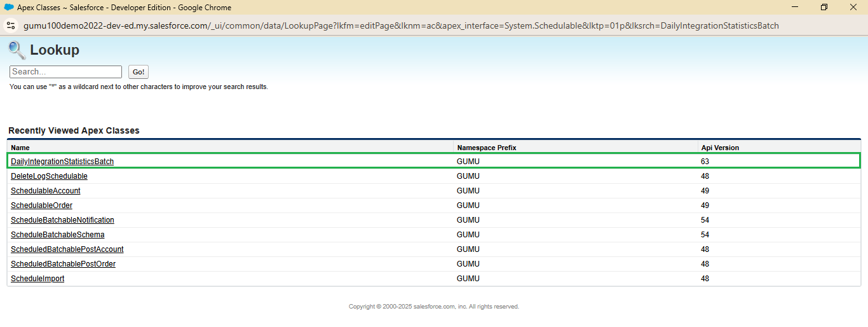
Task: Open the ScheduledBatchablePostOrder link
Action: 63,264
